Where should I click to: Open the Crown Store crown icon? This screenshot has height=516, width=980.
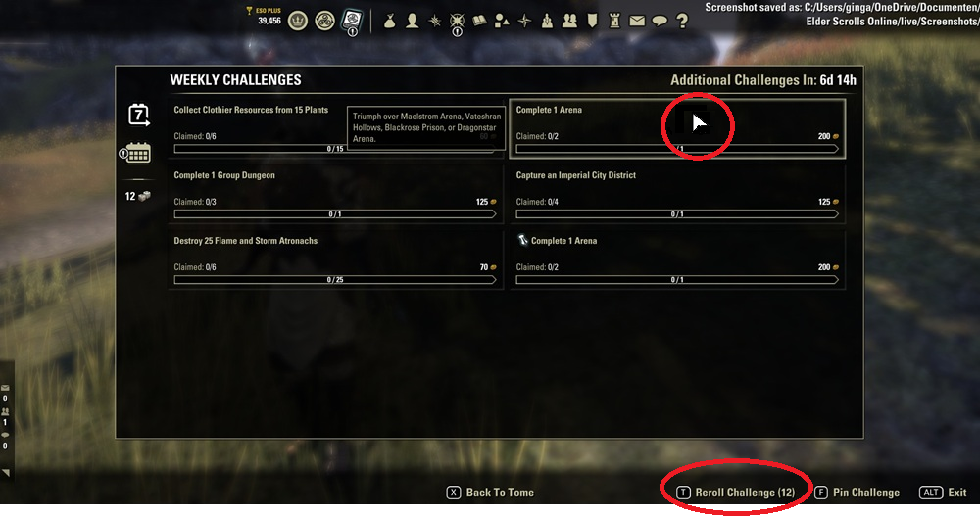point(298,22)
